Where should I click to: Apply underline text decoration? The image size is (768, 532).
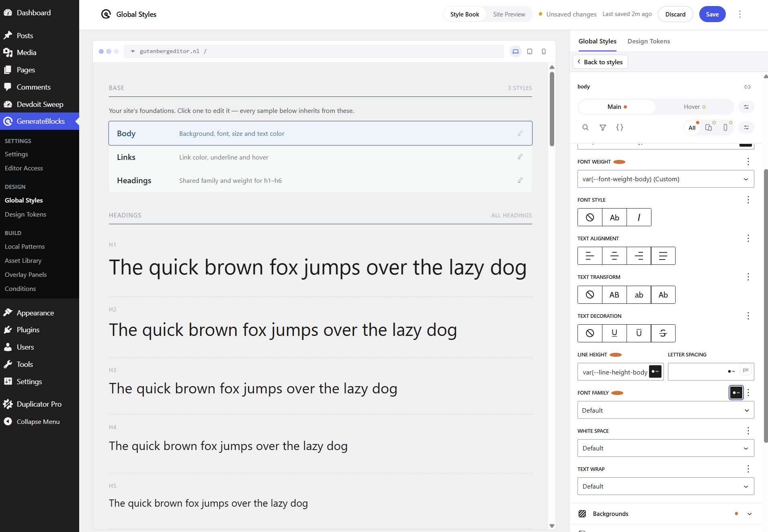(x=614, y=333)
